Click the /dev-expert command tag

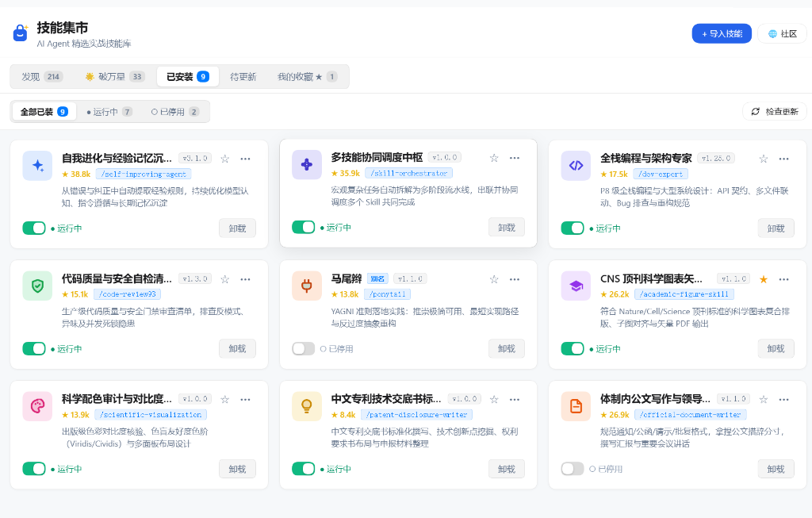[661, 174]
